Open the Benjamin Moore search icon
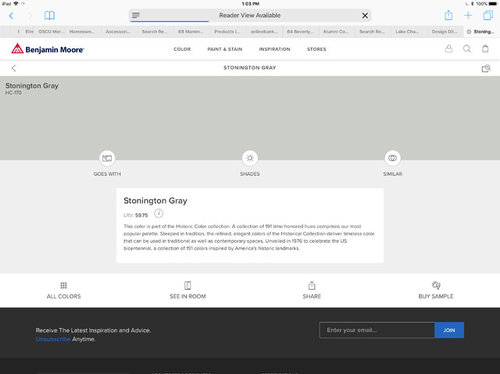This screenshot has height=374, width=500. 467,49
